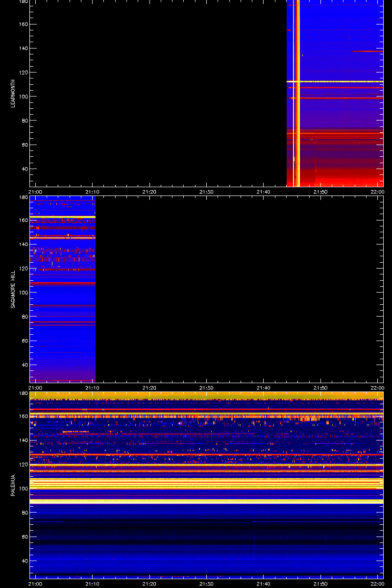Click the 60 tick label on Learmonth axis
This screenshot has width=392, height=588.
[24, 145]
